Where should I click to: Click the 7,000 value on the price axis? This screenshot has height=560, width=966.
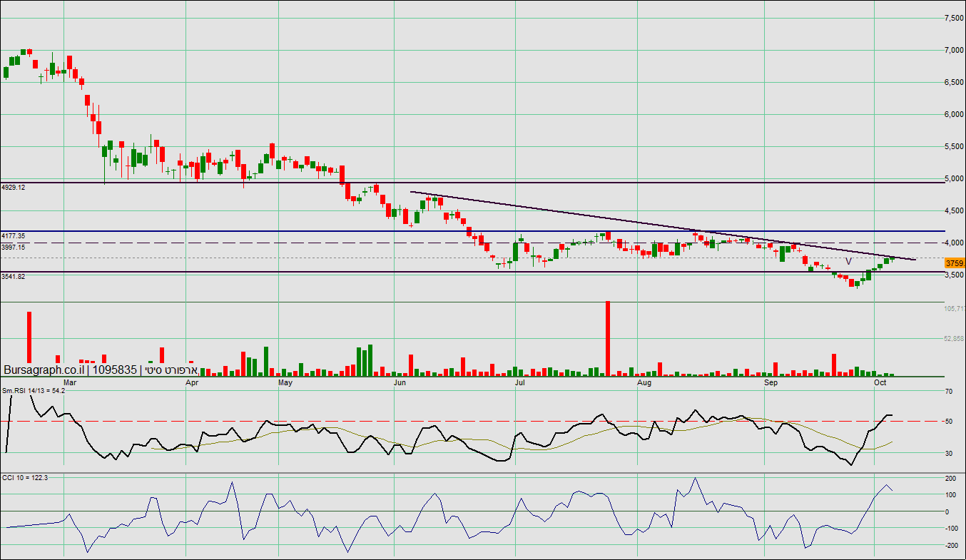[x=952, y=50]
